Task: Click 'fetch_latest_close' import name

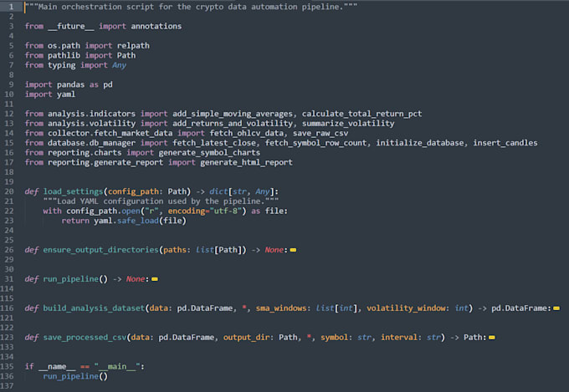Action: [214, 143]
